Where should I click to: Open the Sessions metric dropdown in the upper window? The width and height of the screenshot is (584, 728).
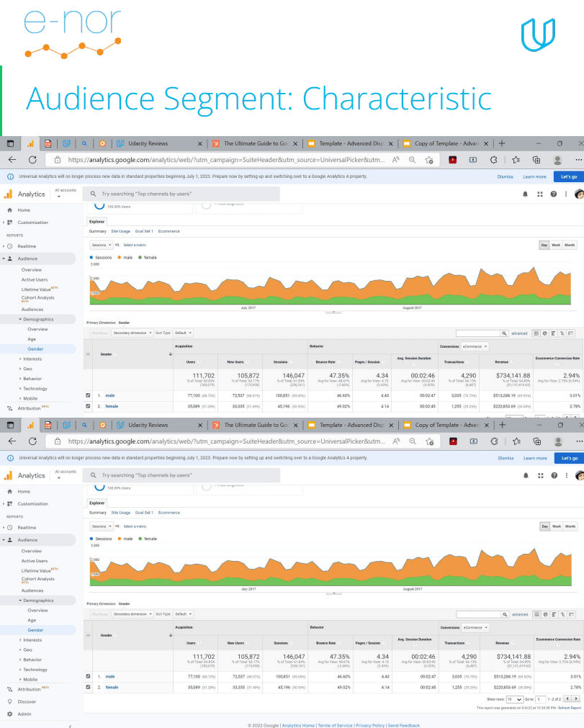pyautogui.click(x=102, y=245)
